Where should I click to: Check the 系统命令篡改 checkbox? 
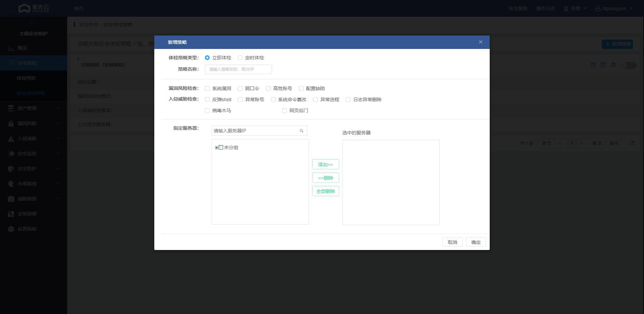[273, 100]
